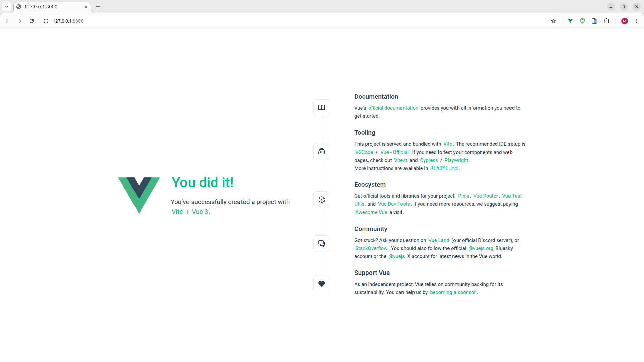The image size is (644, 362).
Task: View site information icon
Action: [46, 21]
